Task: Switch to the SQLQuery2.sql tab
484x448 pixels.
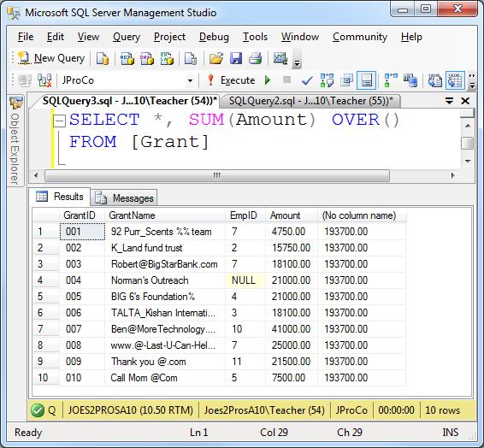Action: 311,101
